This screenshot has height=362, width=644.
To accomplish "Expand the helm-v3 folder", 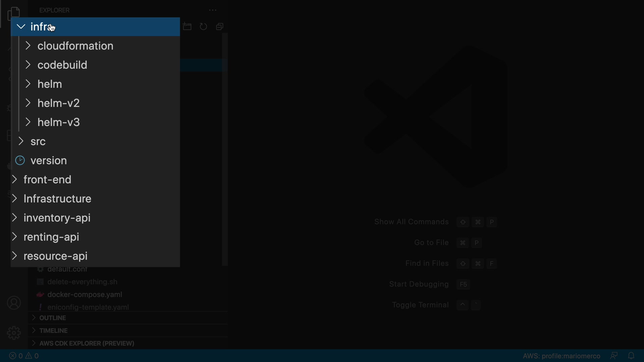I will (x=59, y=122).
